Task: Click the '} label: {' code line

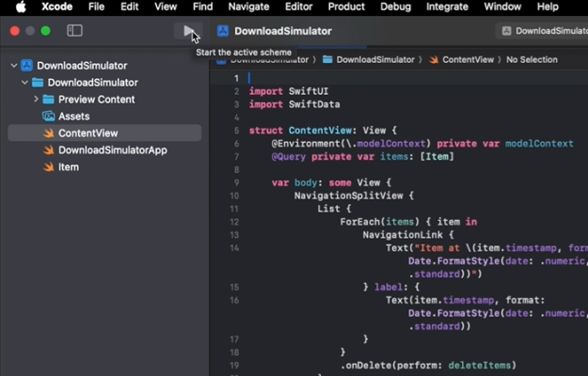Action: 390,288
